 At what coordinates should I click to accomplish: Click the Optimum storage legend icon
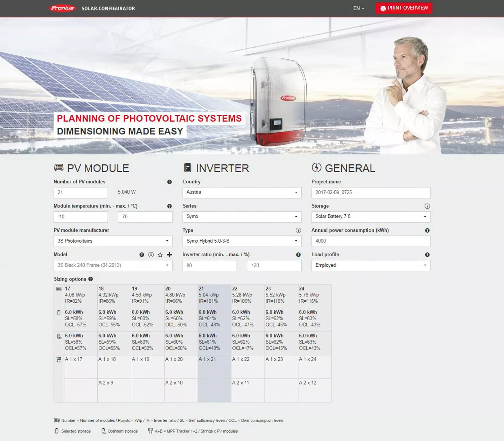tap(104, 431)
